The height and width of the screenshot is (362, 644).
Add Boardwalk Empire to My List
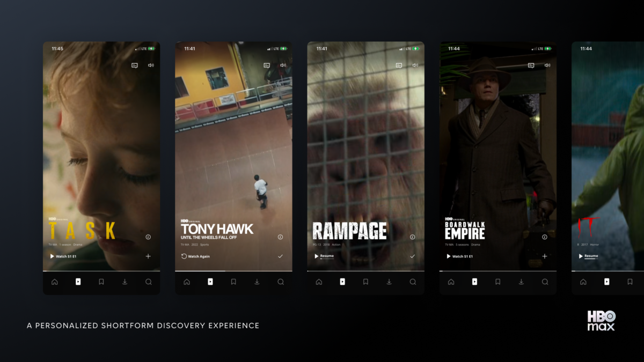[544, 256]
